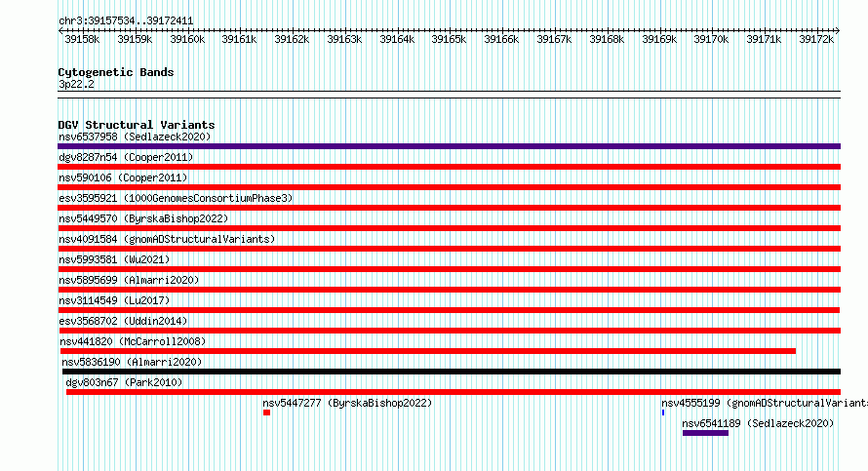Screen dimensions: 868x471
Task: Click the Cytogenetic Bands track title
Action: (116, 72)
